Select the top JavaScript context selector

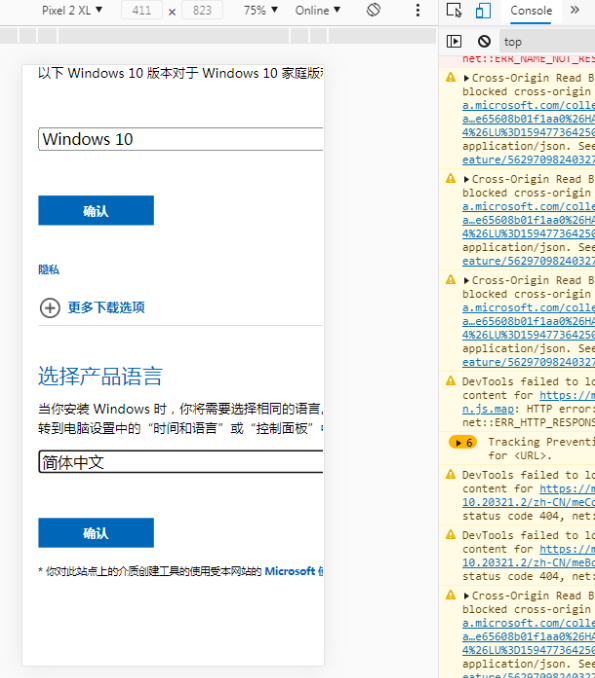(547, 42)
